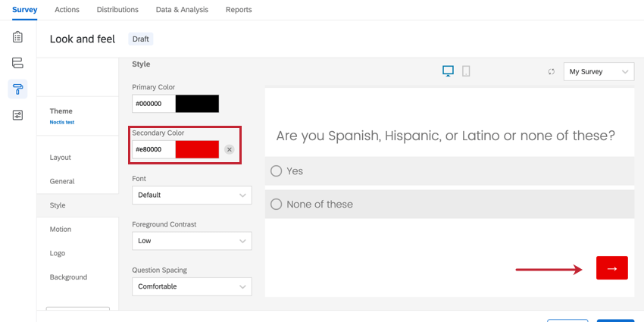Click the red next arrow button

[x=611, y=268]
